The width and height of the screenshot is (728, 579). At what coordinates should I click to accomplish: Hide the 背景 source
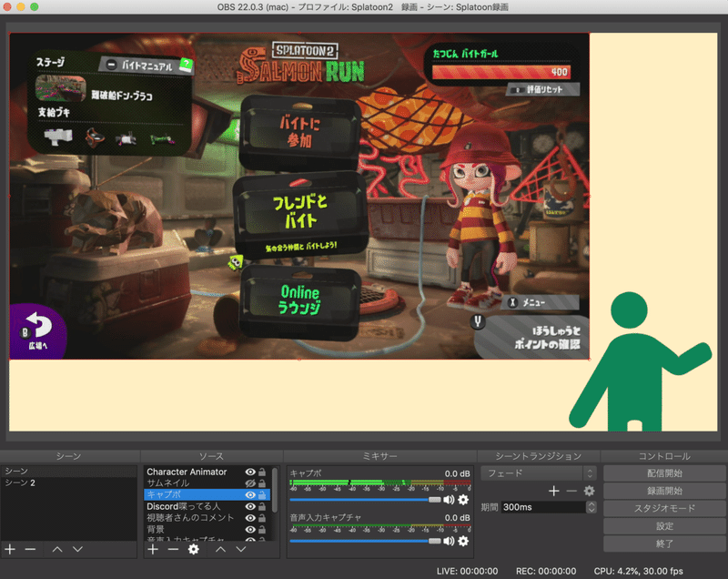pyautogui.click(x=250, y=529)
